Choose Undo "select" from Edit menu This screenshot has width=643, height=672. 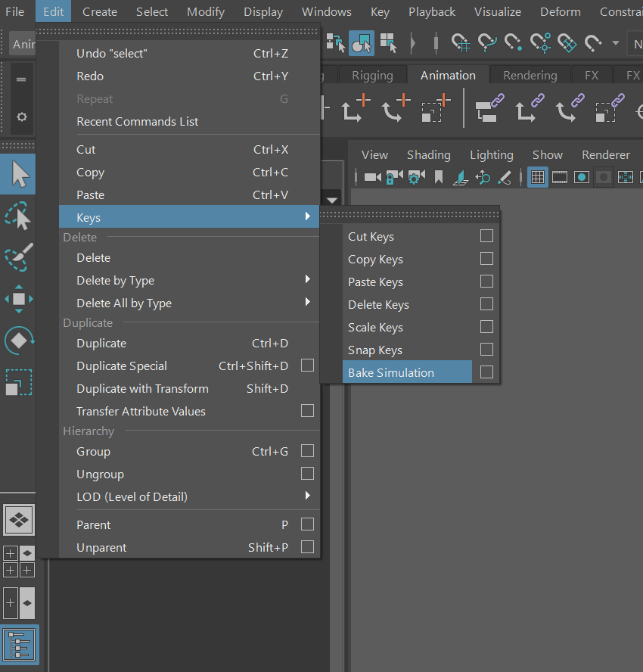tap(189, 53)
